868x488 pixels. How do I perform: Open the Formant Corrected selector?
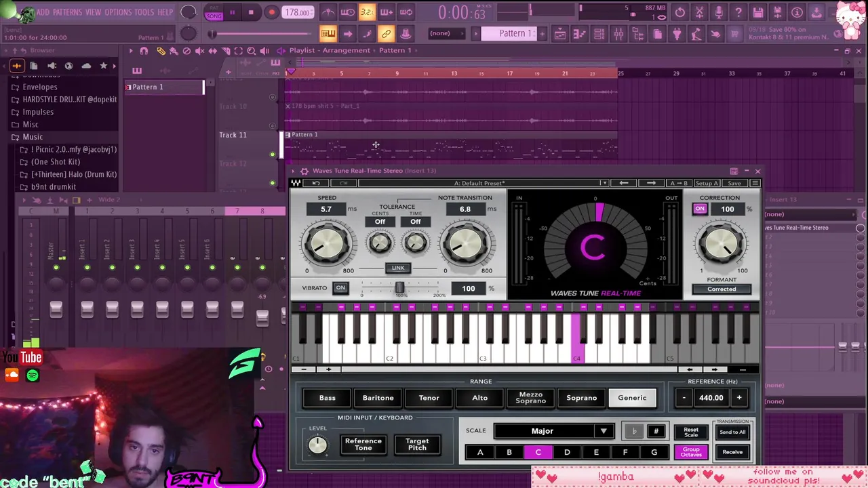[722, 289]
